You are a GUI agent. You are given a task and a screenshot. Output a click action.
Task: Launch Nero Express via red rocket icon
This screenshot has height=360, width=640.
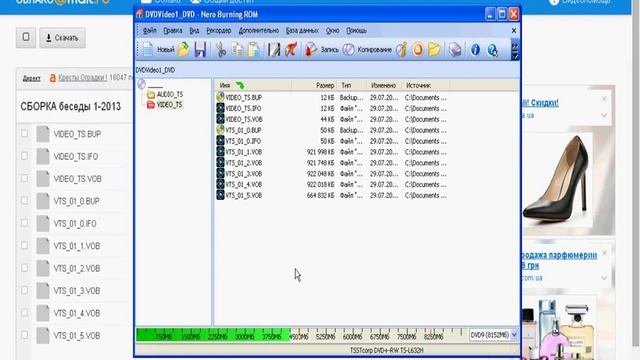click(x=291, y=50)
